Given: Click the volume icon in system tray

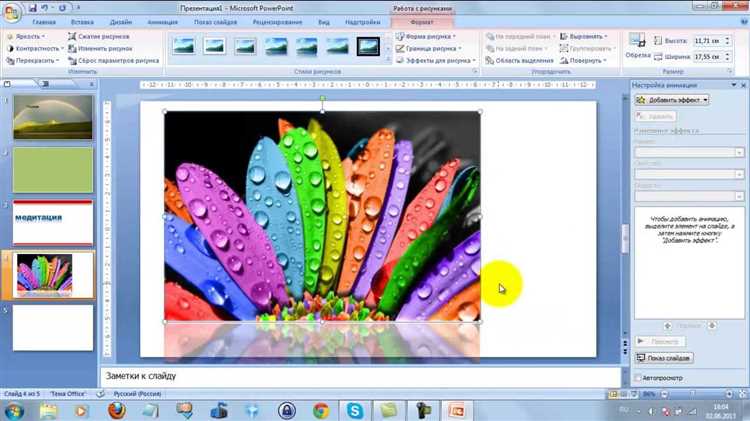Looking at the screenshot, I should [652, 411].
